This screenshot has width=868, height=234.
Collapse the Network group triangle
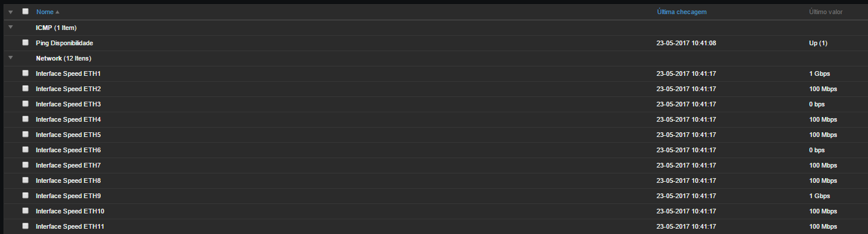click(11, 58)
